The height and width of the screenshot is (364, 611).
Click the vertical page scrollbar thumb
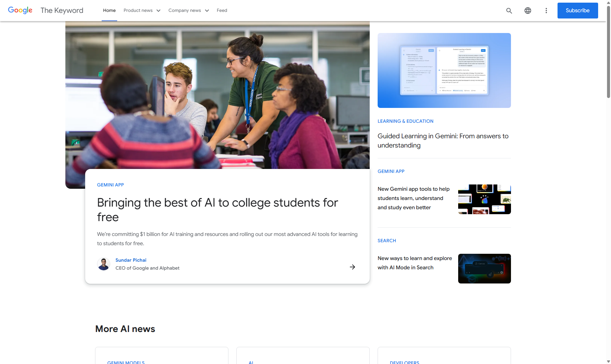pos(608,52)
